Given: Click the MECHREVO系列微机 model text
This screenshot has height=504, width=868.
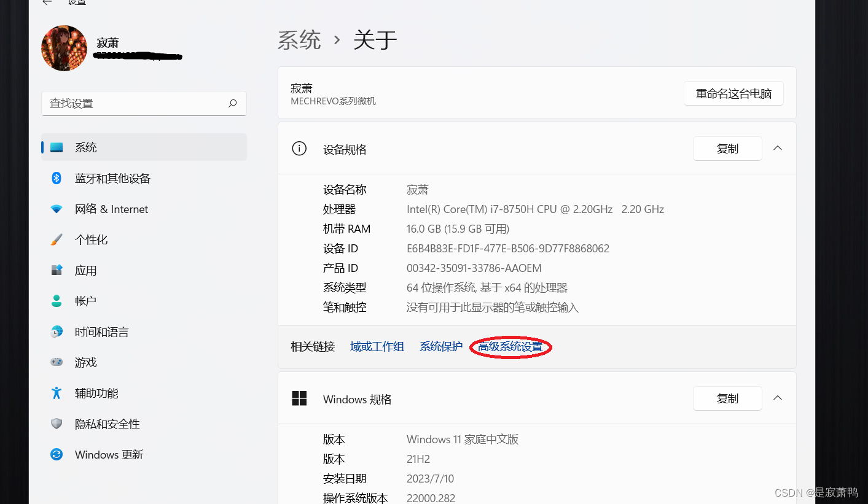Looking at the screenshot, I should pyautogui.click(x=333, y=101).
